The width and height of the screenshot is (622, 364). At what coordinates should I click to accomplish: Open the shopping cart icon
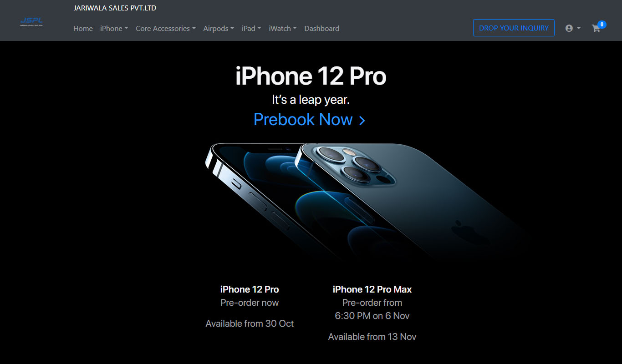point(596,28)
